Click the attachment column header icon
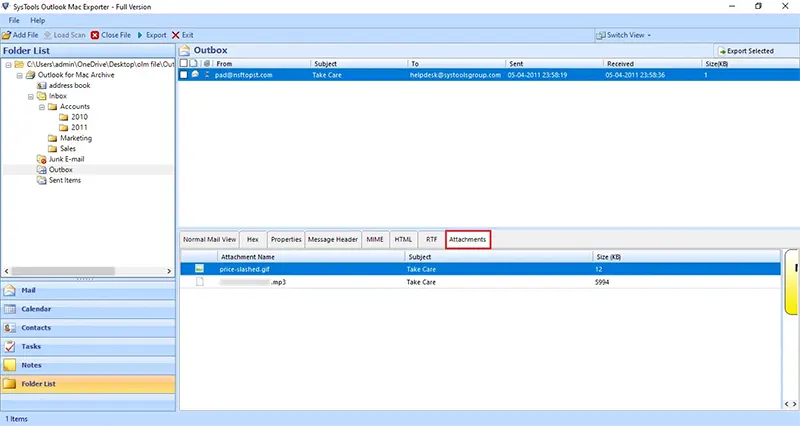Screen dimensions: 800x426 tap(207, 64)
